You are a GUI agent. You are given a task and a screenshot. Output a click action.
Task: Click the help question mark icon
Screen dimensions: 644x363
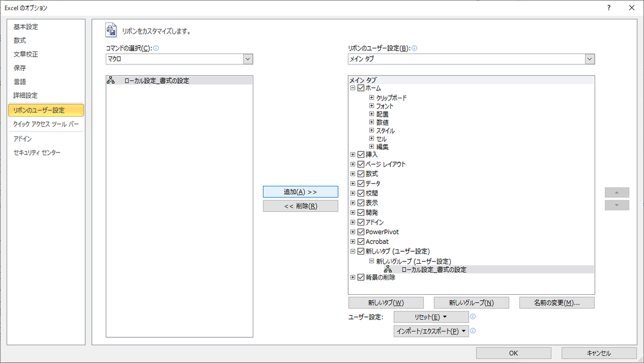pyautogui.click(x=609, y=8)
